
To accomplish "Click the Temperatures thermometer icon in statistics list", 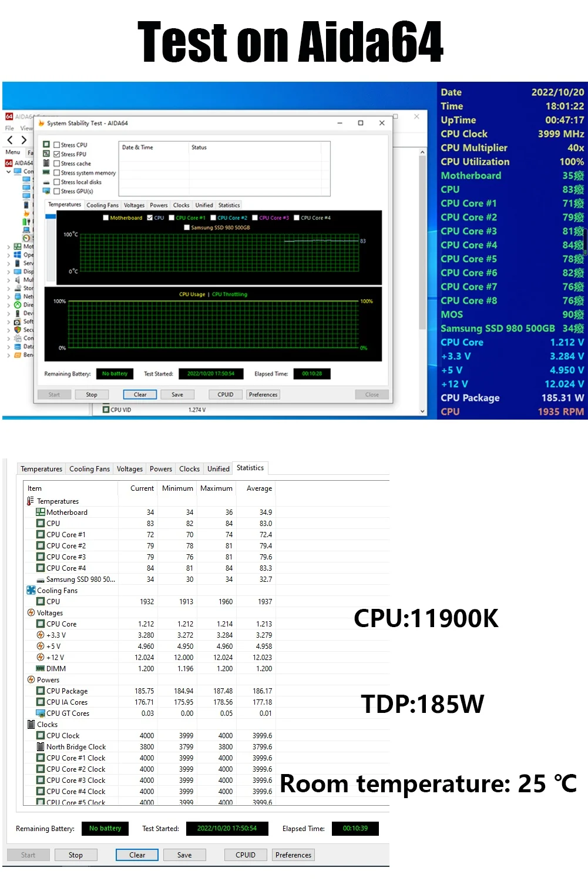I will (31, 501).
